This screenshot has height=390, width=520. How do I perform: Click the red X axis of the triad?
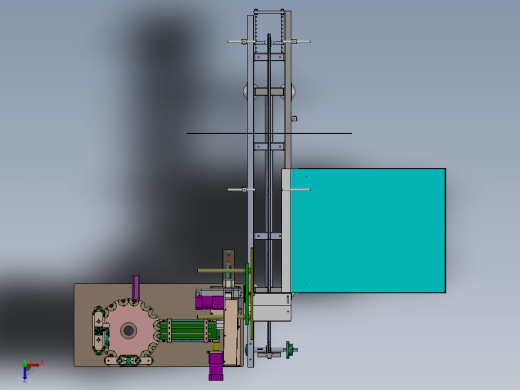33,365
